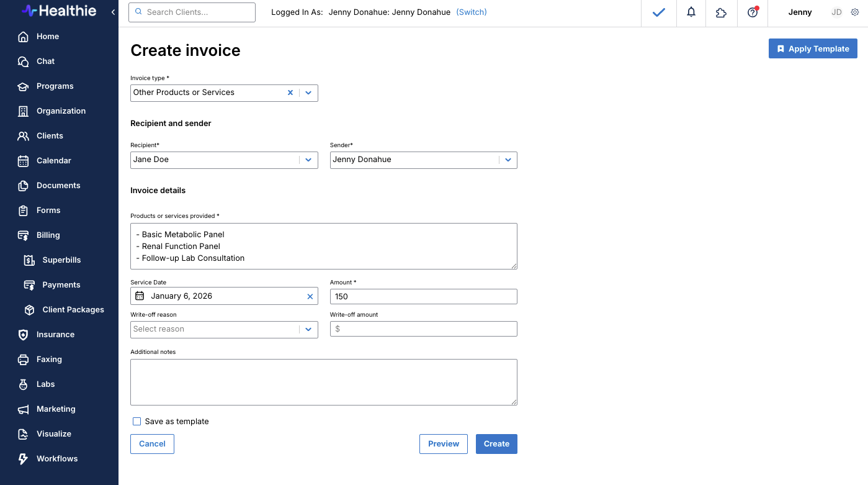This screenshot has width=868, height=485.
Task: Enable the Save as template checkbox
Action: pos(137,422)
